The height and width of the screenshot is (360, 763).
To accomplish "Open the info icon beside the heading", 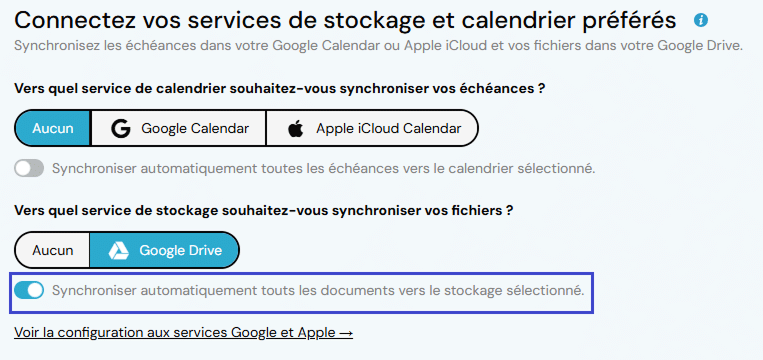I will click(701, 20).
